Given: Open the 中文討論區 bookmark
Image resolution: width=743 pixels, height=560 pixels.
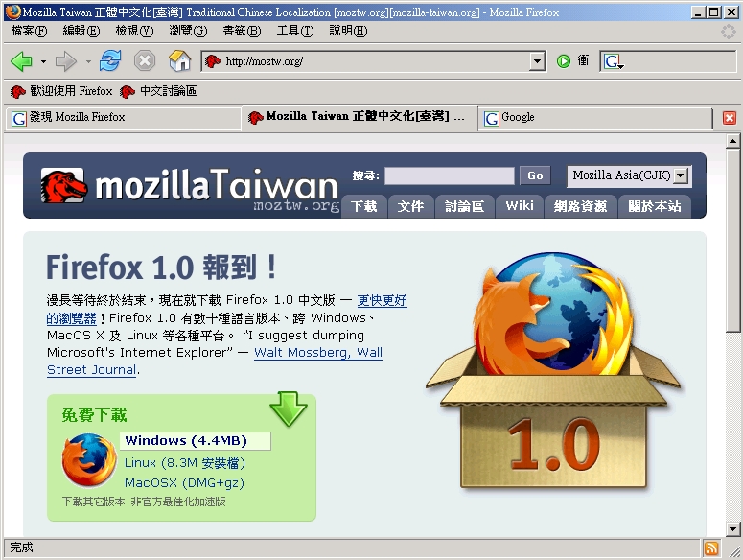Looking at the screenshot, I should point(158,91).
